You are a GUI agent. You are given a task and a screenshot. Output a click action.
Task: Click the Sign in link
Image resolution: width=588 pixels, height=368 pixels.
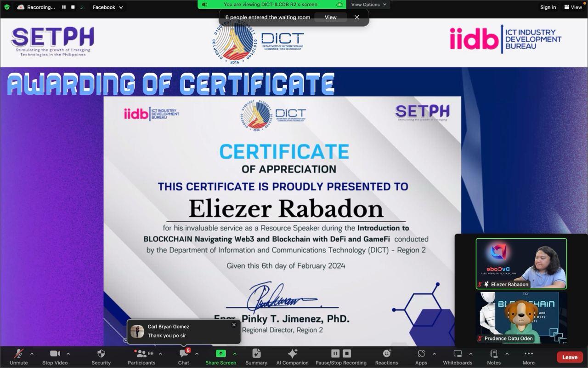[548, 7]
